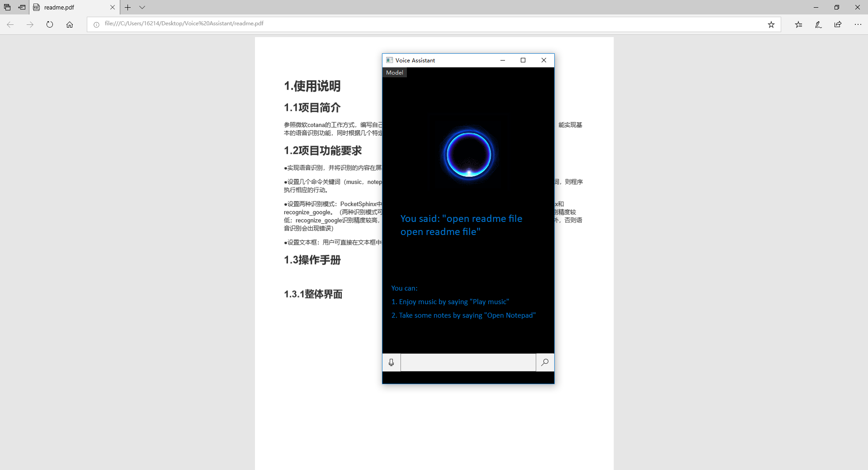
Task: Click the search magnifier button in Voice Assistant
Action: [545, 362]
